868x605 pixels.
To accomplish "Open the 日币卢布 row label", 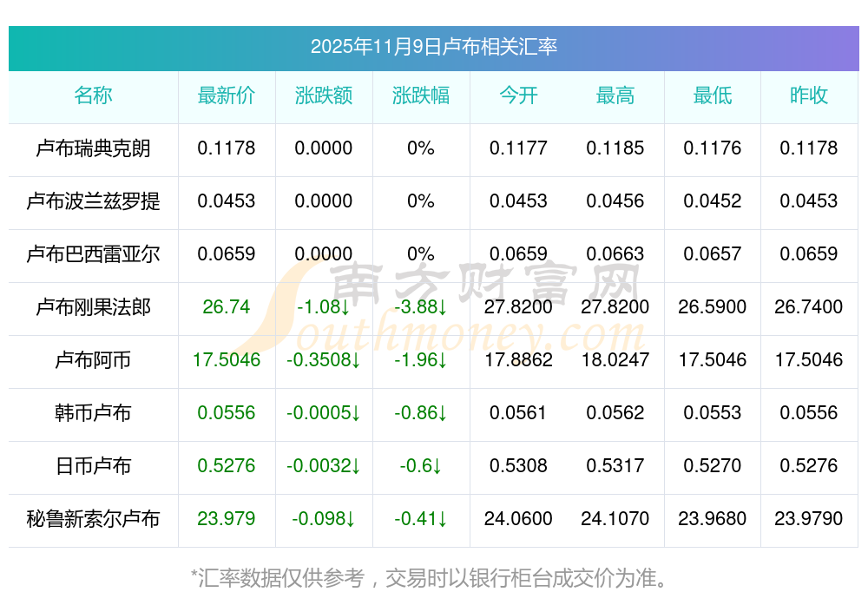I will pos(93,466).
